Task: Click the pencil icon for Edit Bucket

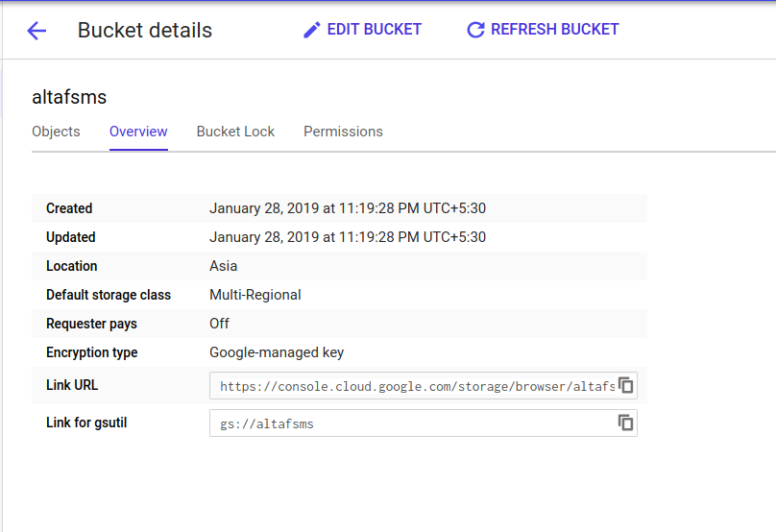Action: [x=311, y=30]
